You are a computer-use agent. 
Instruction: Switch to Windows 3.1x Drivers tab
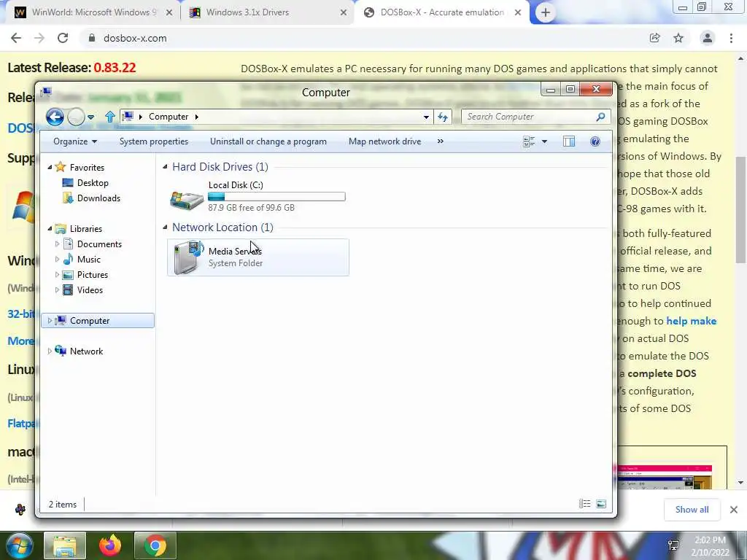click(x=268, y=12)
